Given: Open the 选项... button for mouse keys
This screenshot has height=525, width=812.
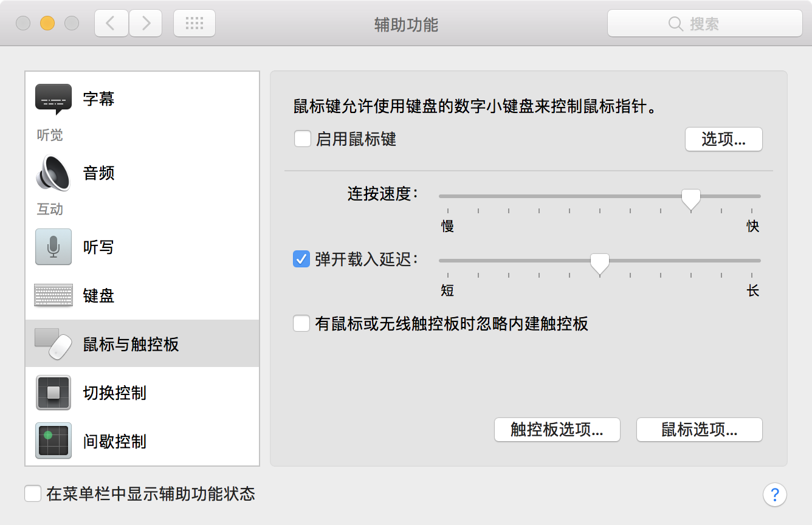Looking at the screenshot, I should (x=724, y=139).
